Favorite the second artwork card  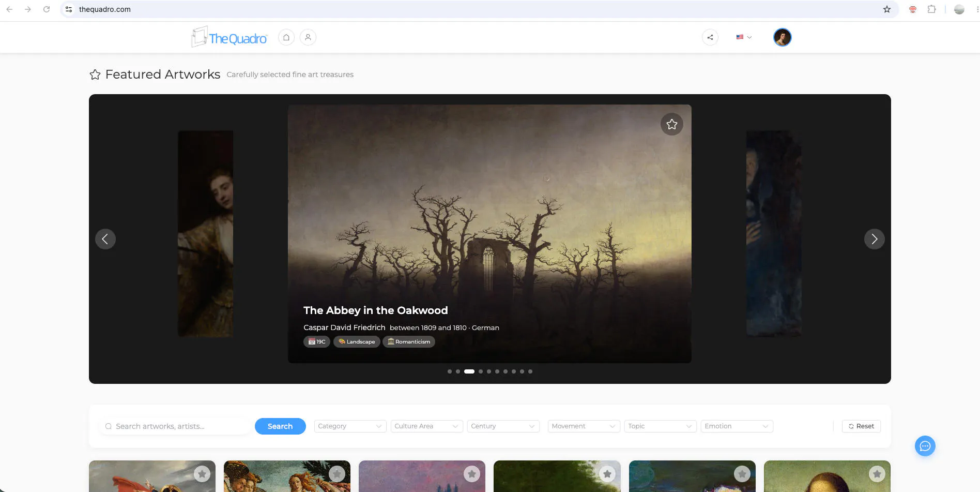(337, 474)
